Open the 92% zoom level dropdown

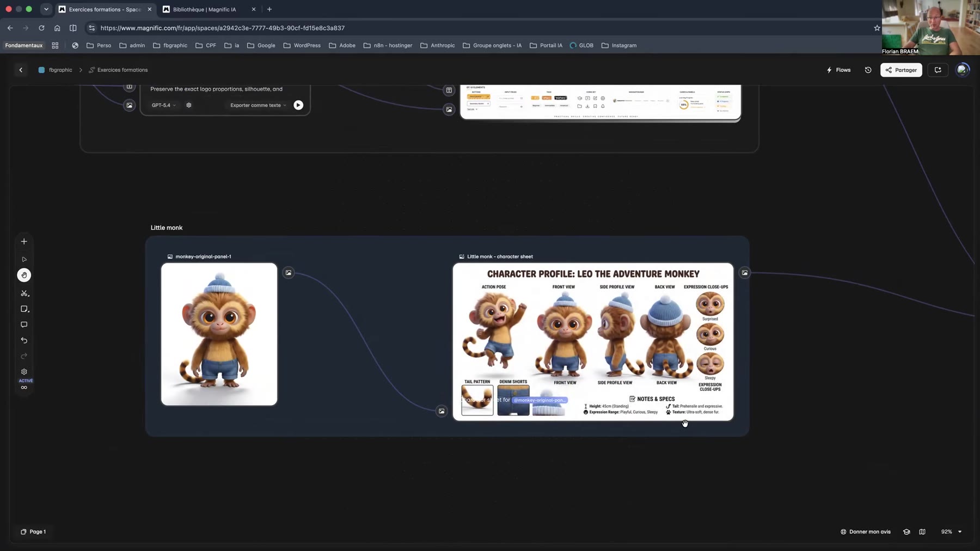951,531
